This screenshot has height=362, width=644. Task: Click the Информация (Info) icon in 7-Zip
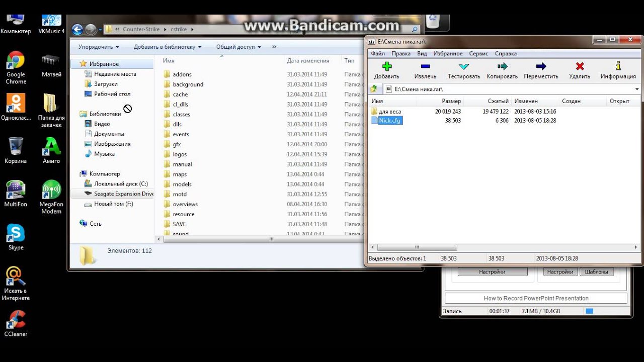point(618,66)
